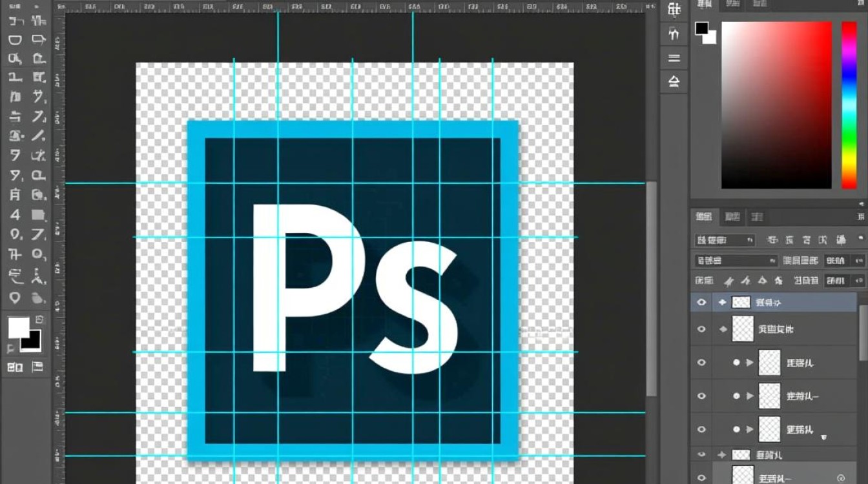Expand the third indented sublayer's triangle arrow
Image resolution: width=868 pixels, height=484 pixels.
(x=750, y=429)
